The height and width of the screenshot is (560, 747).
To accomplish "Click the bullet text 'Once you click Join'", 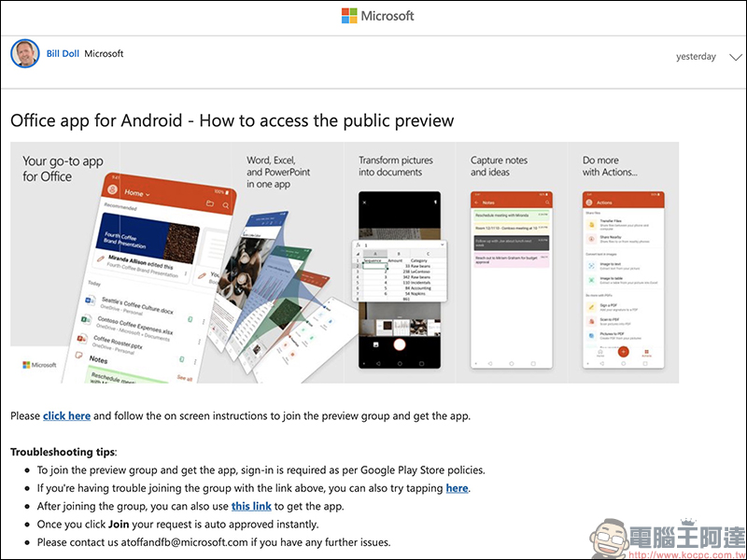I will click(x=177, y=525).
